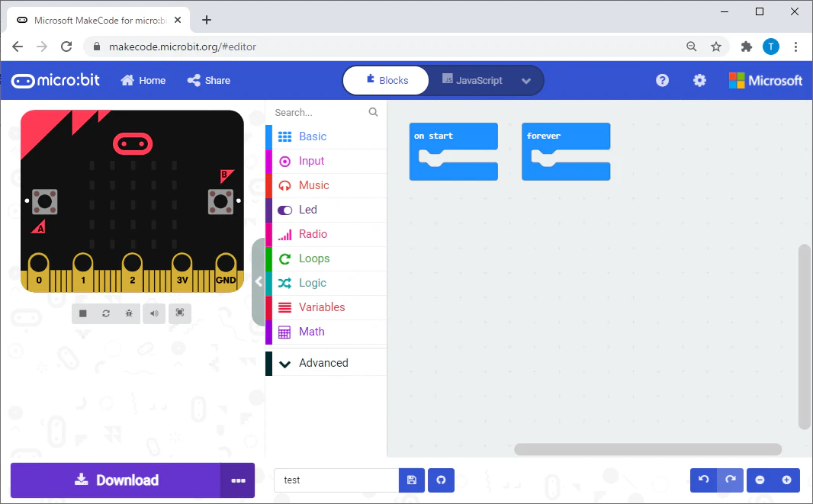Open the Loops blocks category

(x=326, y=258)
